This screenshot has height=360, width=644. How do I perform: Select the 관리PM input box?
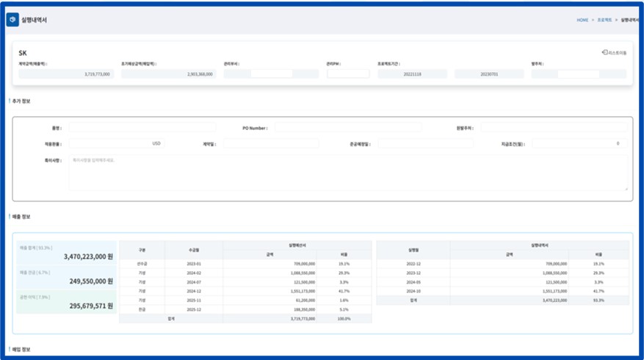point(348,74)
